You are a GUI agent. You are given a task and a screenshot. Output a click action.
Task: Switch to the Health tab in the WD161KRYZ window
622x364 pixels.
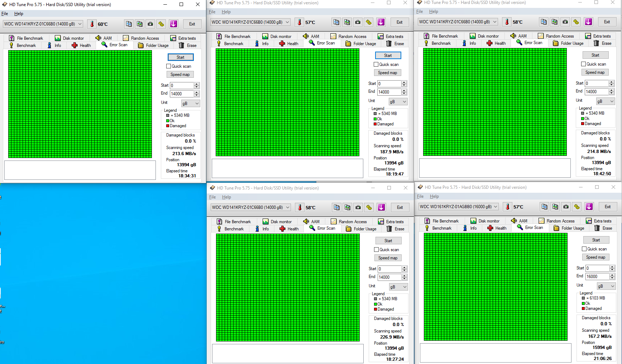pyautogui.click(x=497, y=228)
